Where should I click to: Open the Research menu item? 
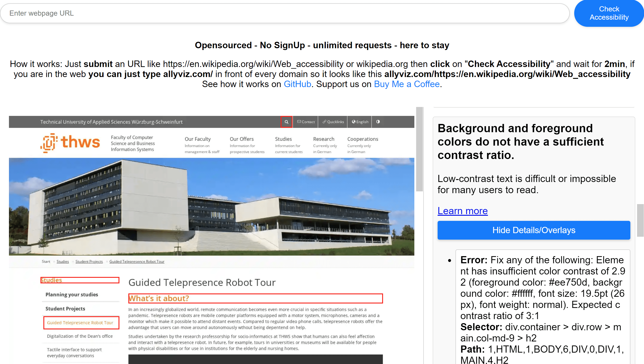point(323,139)
